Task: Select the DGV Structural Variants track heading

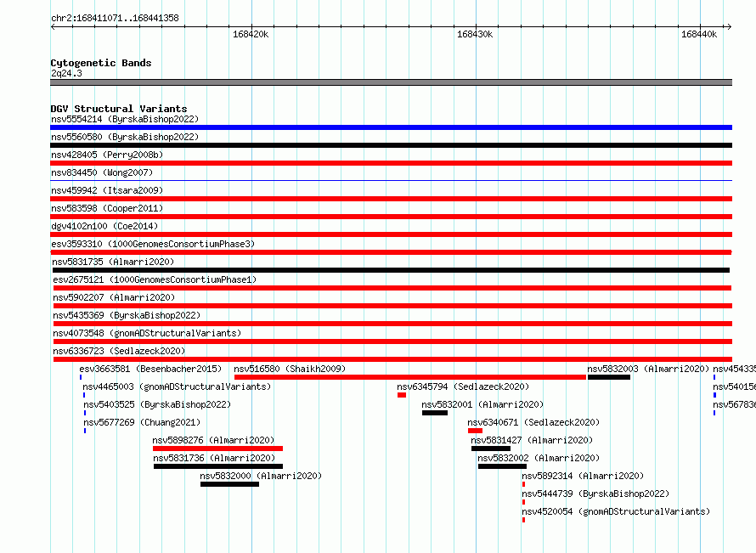Action: (119, 109)
